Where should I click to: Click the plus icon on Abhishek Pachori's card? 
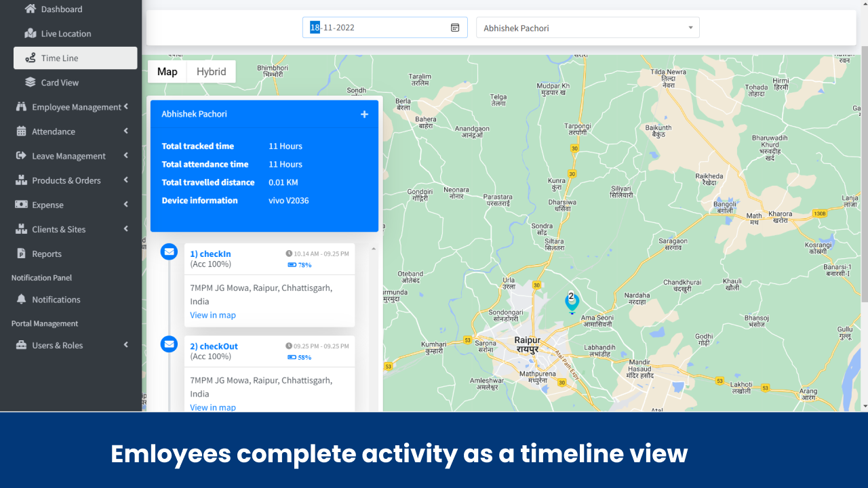point(364,114)
